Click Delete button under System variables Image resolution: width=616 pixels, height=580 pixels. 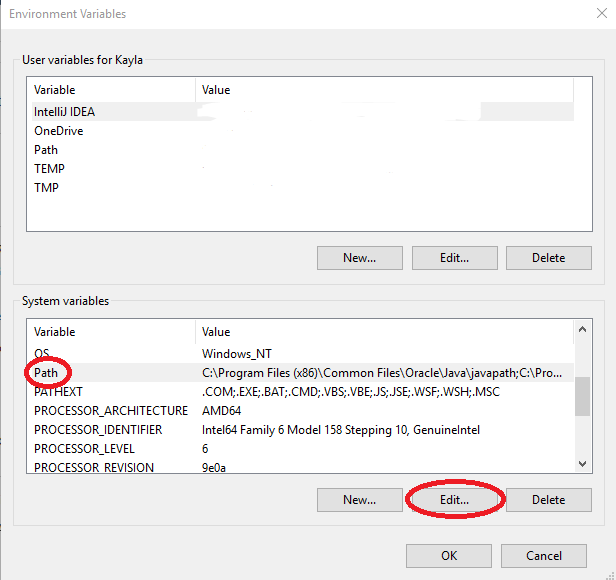(548, 499)
